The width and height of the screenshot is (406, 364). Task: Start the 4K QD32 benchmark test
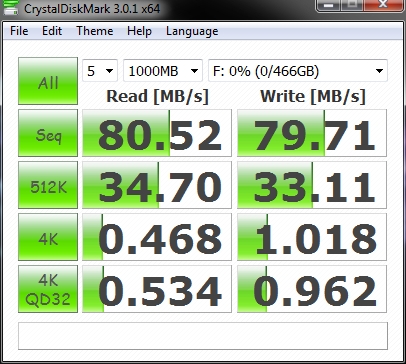coord(48,289)
